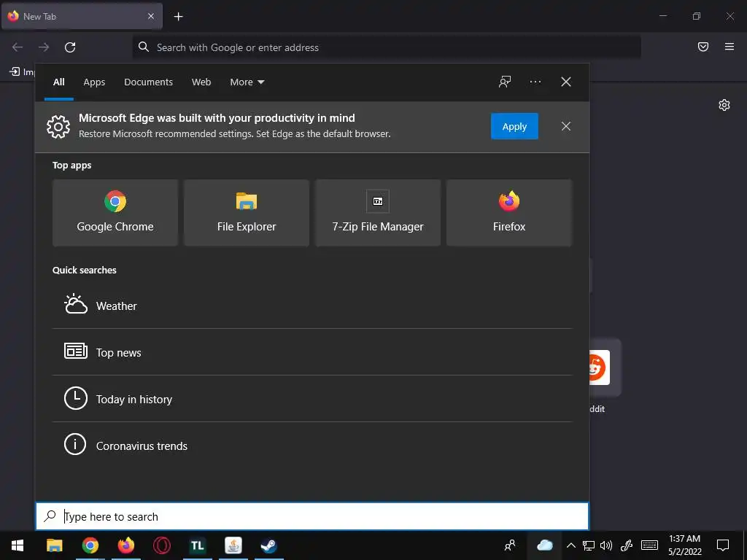Switch to the Web search tab
The width and height of the screenshot is (747, 560).
click(201, 82)
